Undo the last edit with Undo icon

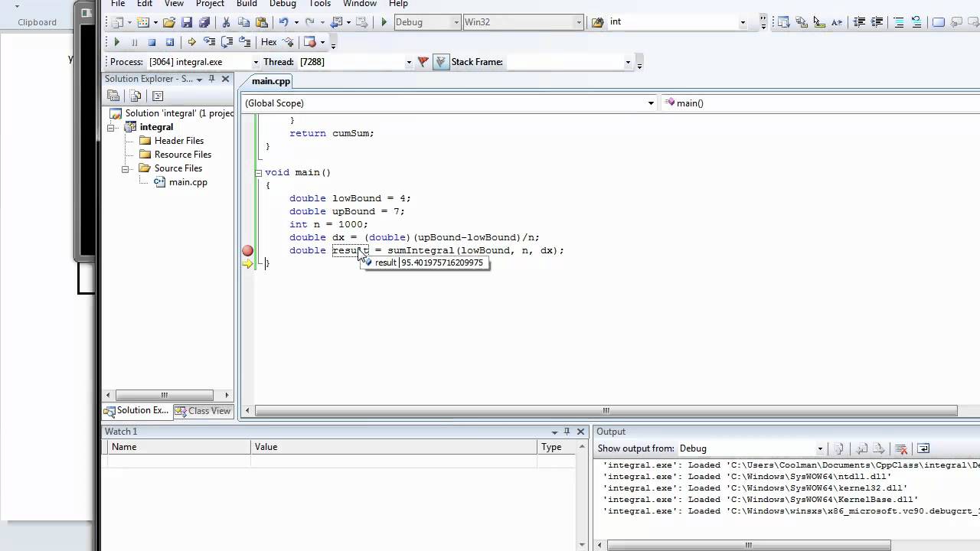click(283, 22)
